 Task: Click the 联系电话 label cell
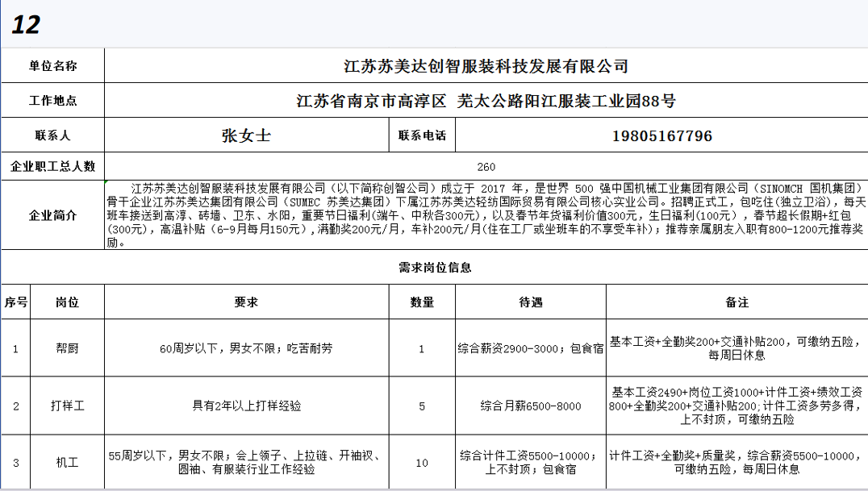click(x=422, y=135)
